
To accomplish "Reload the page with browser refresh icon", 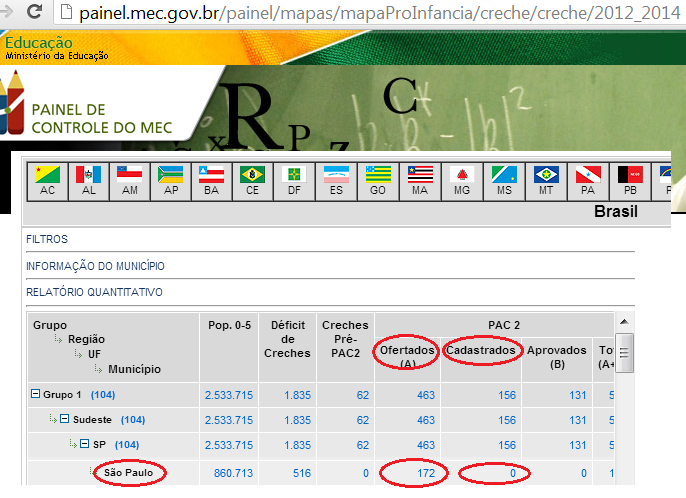I will tap(34, 12).
